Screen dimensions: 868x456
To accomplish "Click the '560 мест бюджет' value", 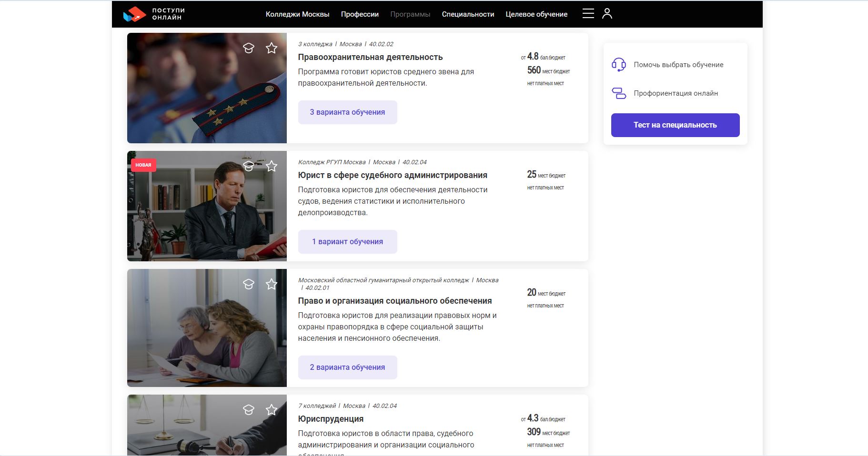I will [548, 70].
